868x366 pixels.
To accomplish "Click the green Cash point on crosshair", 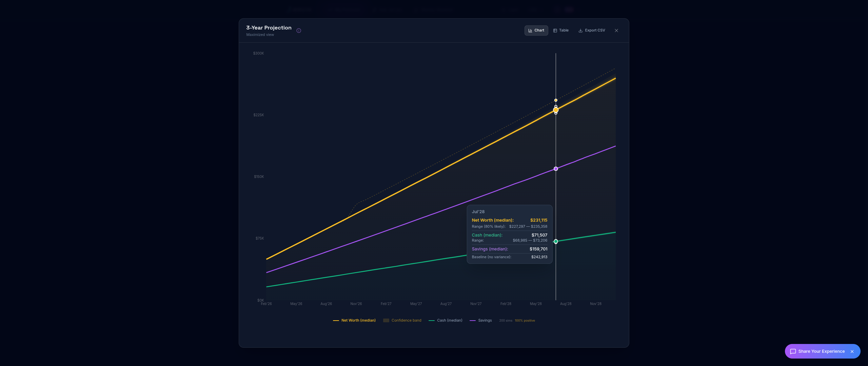I will (556, 241).
